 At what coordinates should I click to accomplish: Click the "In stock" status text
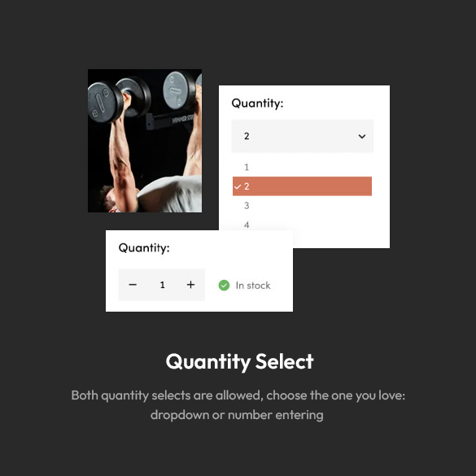click(253, 286)
